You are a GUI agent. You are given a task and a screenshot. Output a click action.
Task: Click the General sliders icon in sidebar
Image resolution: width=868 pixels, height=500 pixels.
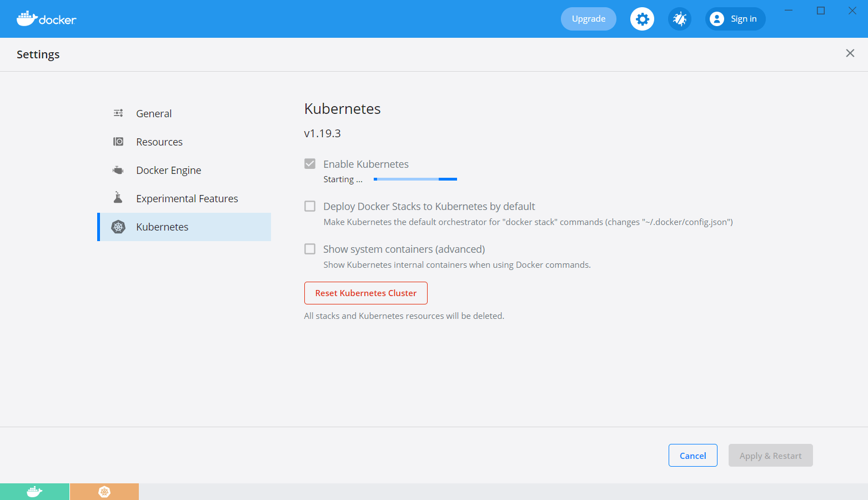(118, 113)
